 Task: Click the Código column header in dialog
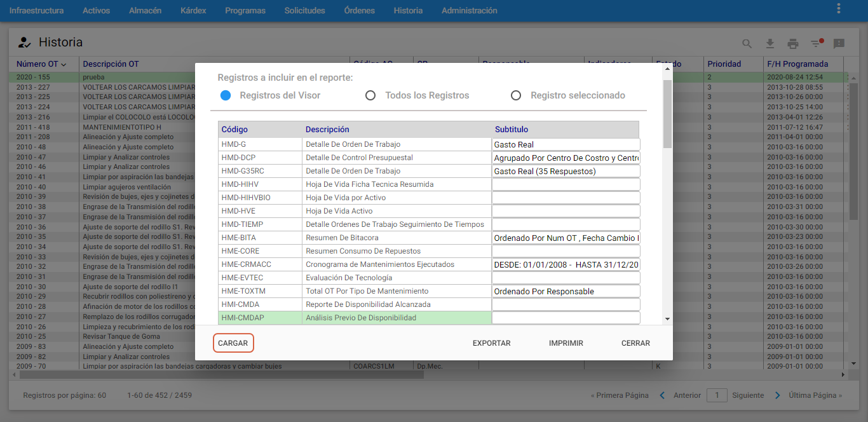260,129
